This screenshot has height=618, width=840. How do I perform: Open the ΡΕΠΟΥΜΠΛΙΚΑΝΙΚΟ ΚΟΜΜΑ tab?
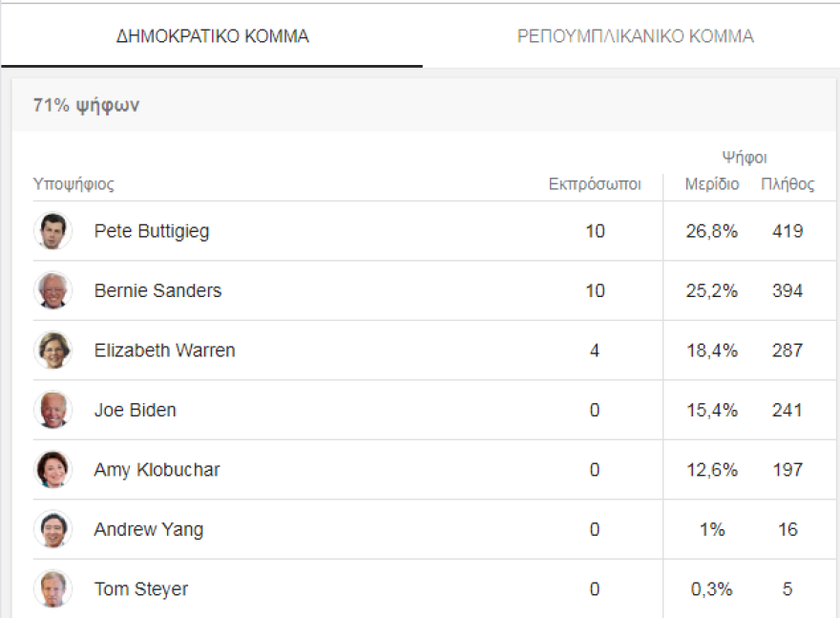coord(635,37)
